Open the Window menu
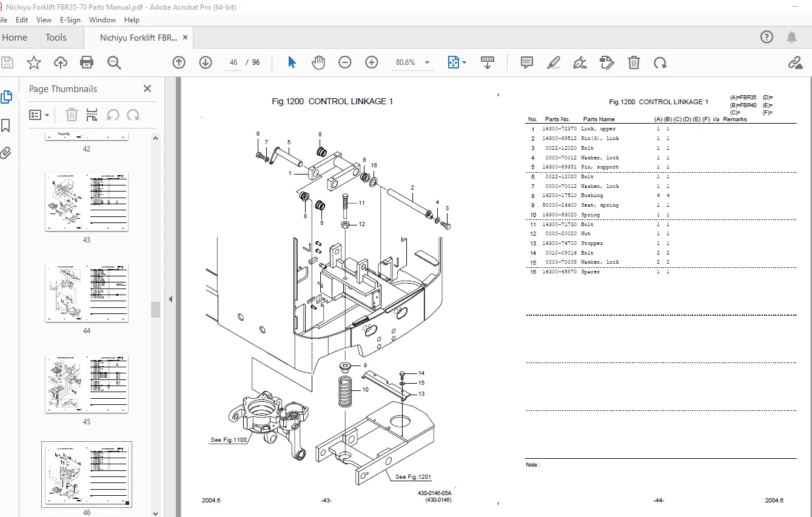 pyautogui.click(x=102, y=20)
